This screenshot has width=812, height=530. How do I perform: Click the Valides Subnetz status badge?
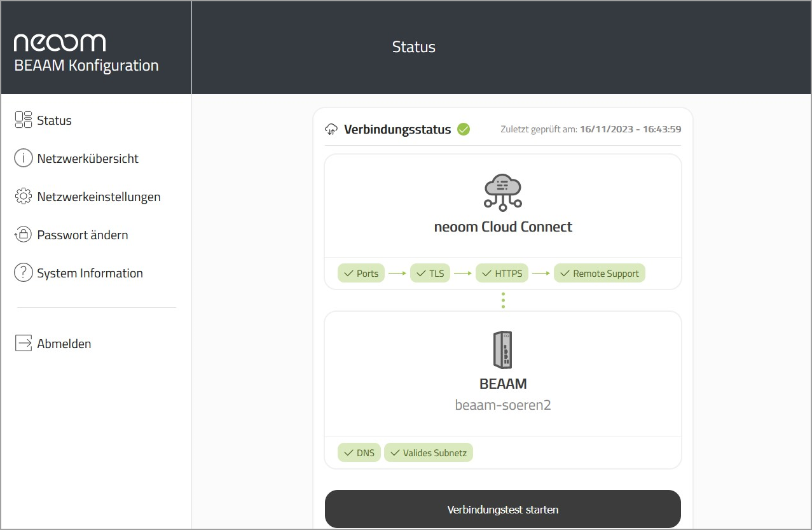[x=429, y=453]
